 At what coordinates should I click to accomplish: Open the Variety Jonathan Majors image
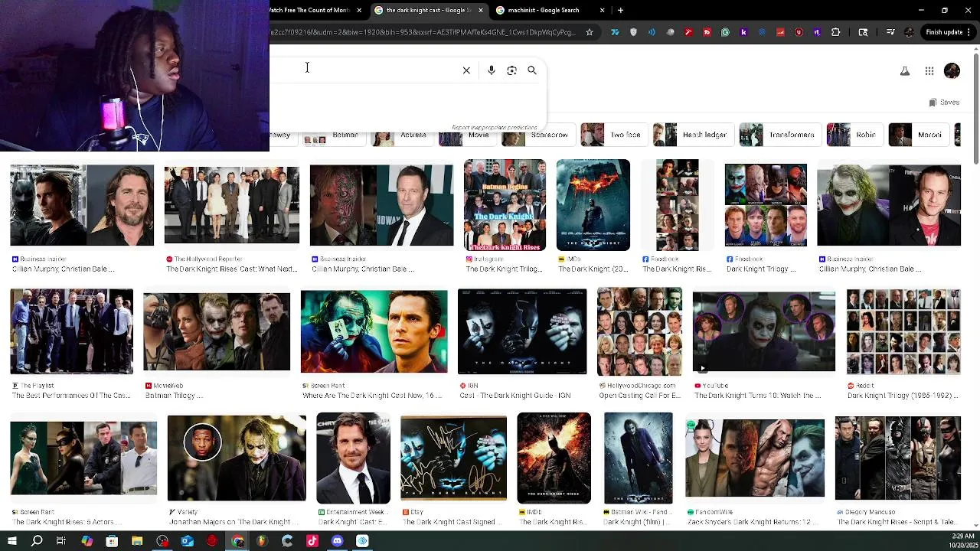click(x=237, y=458)
